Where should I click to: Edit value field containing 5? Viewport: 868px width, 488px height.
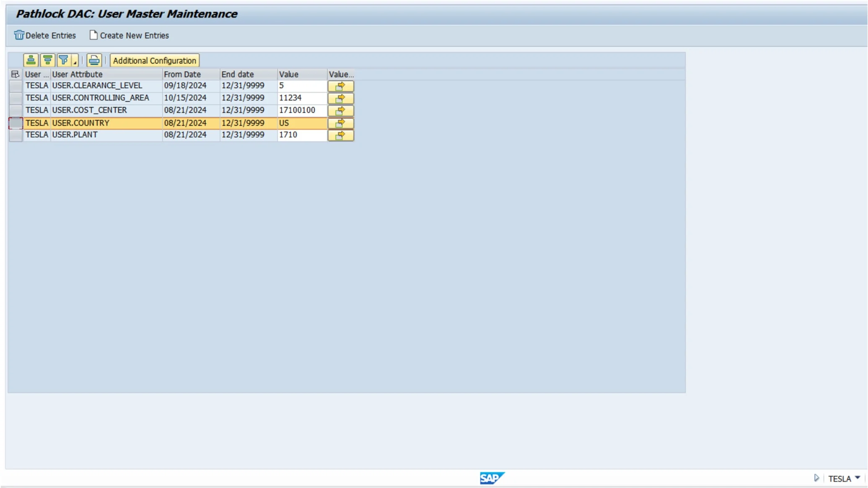click(302, 86)
